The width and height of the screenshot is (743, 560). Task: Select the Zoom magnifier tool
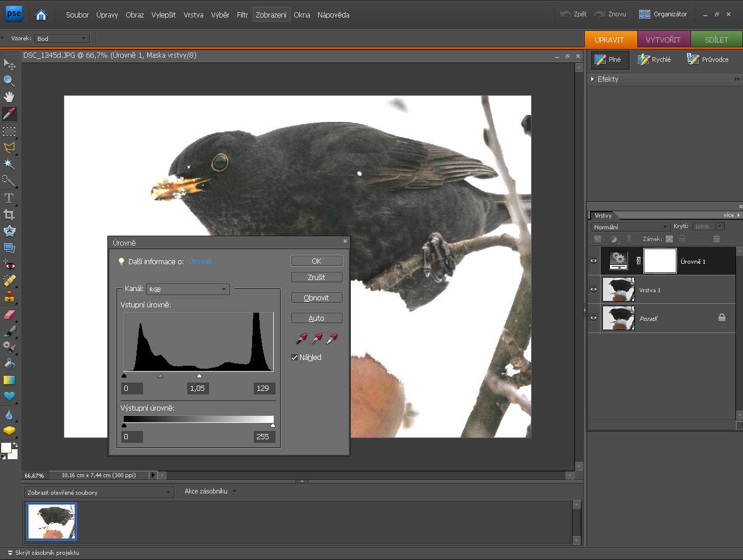9,80
